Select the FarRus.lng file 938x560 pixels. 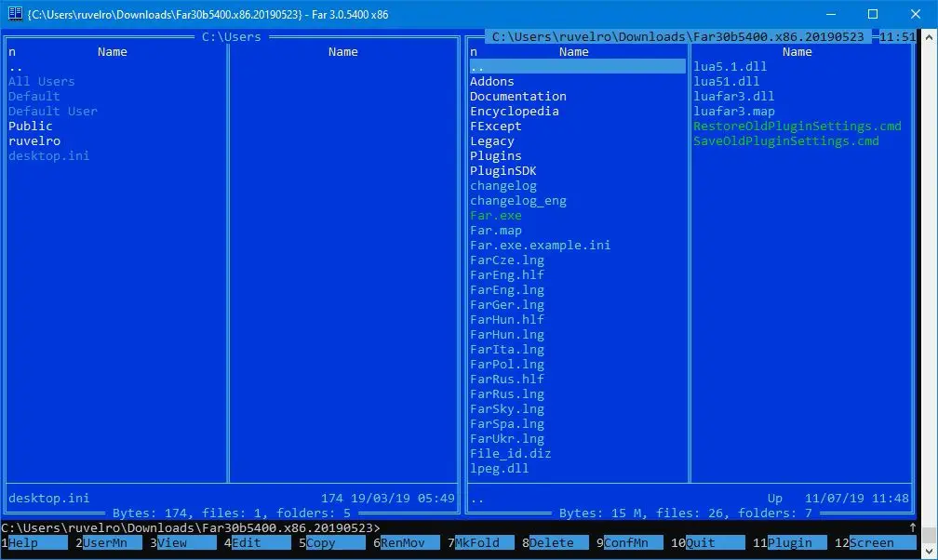coord(506,394)
